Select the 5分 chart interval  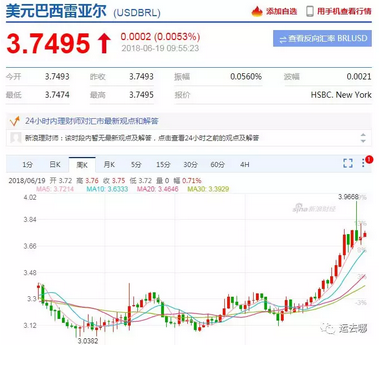(x=136, y=164)
